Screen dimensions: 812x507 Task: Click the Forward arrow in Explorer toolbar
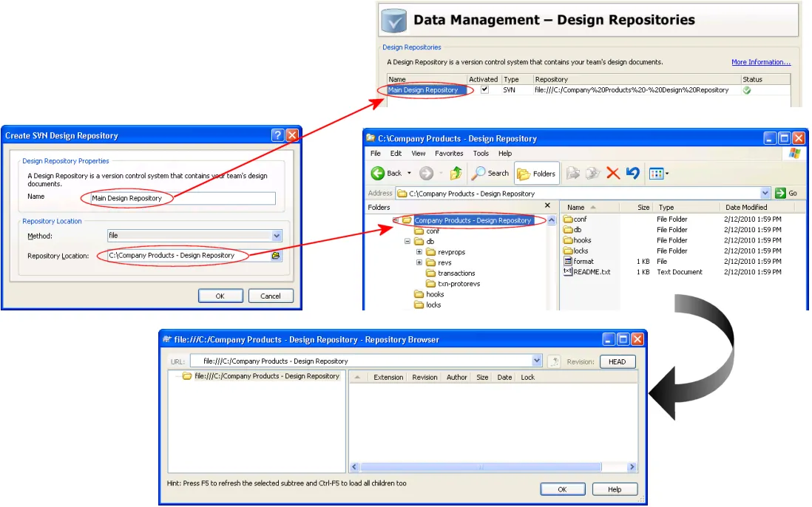tap(426, 173)
